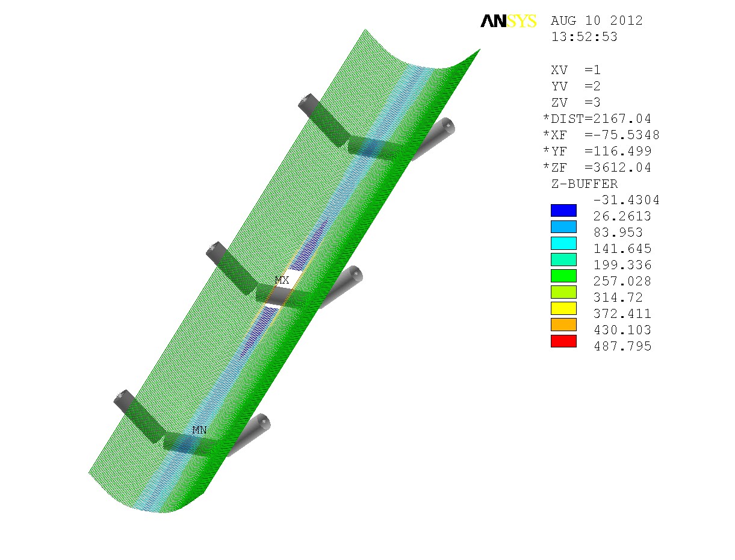735x560 pixels.
Task: Click the MX maximum marker label
Action: pyautogui.click(x=282, y=280)
